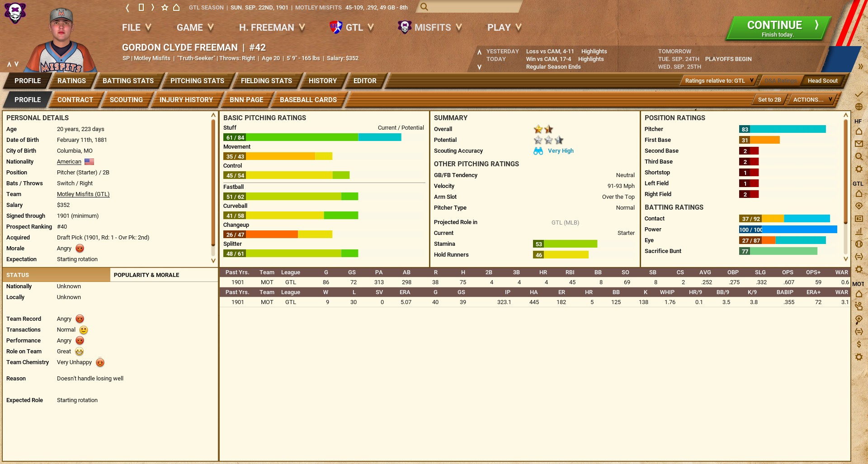The width and height of the screenshot is (868, 464).
Task: Open Highlights for yesterday's loss vs CAM
Action: (594, 52)
